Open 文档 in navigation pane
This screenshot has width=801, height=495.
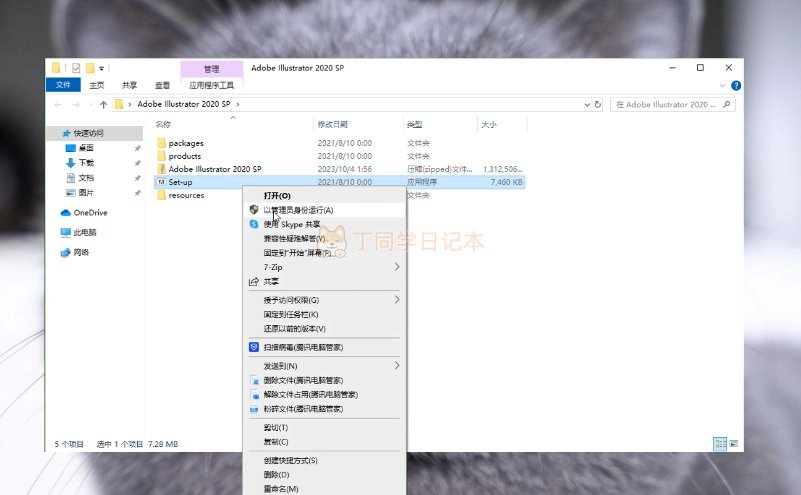pyautogui.click(x=86, y=178)
